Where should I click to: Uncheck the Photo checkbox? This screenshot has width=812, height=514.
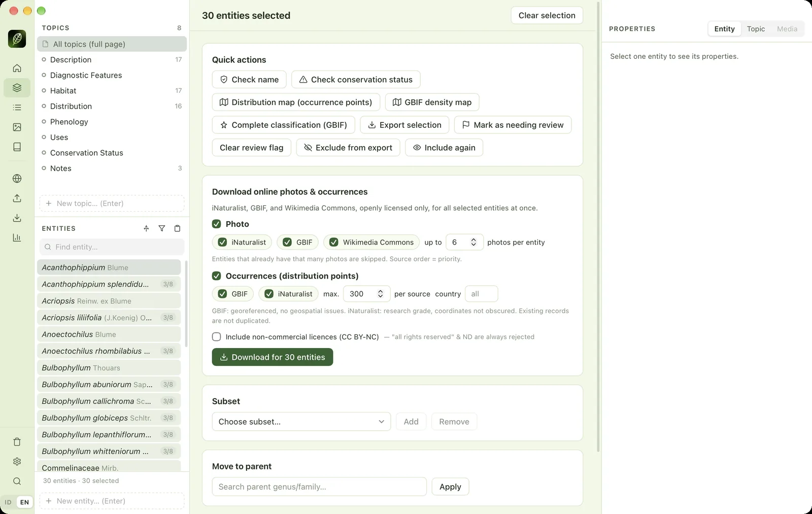[217, 224]
